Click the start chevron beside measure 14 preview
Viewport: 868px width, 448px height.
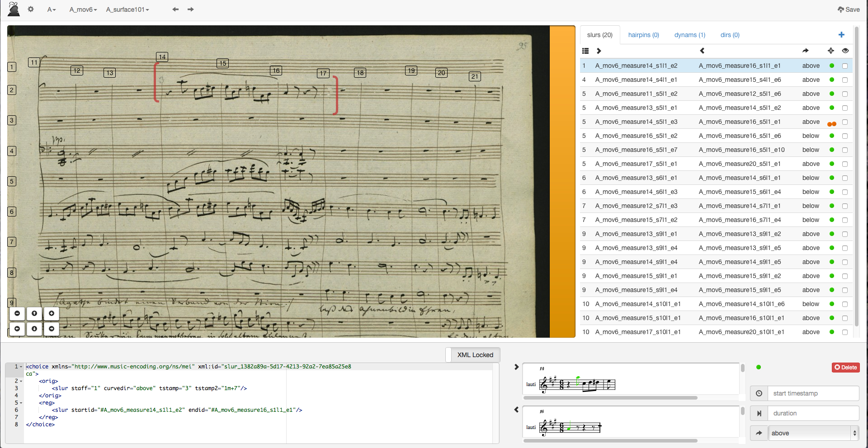pos(516,367)
